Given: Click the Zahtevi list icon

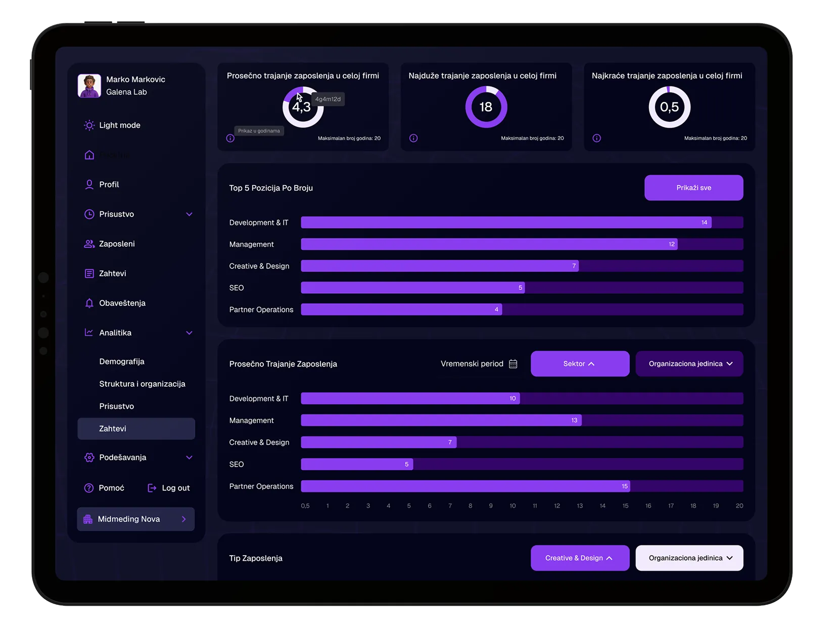Looking at the screenshot, I should [x=89, y=274].
